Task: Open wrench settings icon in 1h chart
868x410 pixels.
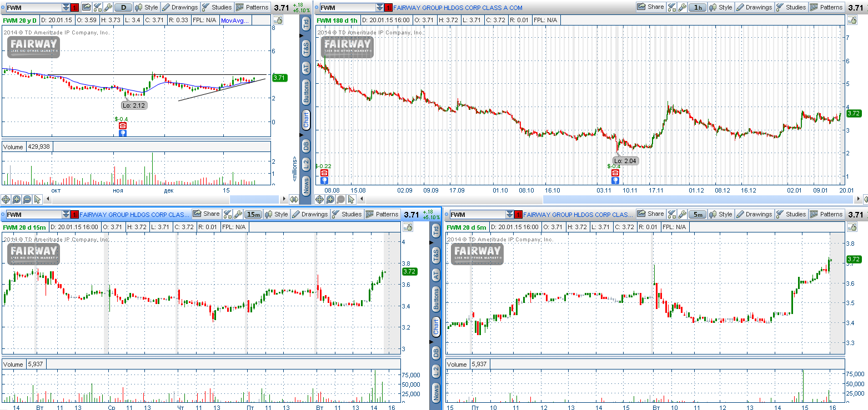Action: click(x=682, y=7)
